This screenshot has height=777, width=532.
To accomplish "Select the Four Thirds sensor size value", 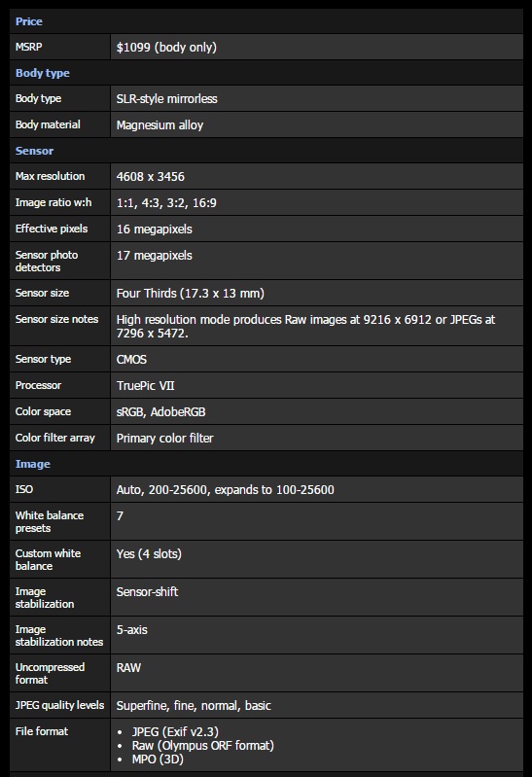I will pos(191,294).
